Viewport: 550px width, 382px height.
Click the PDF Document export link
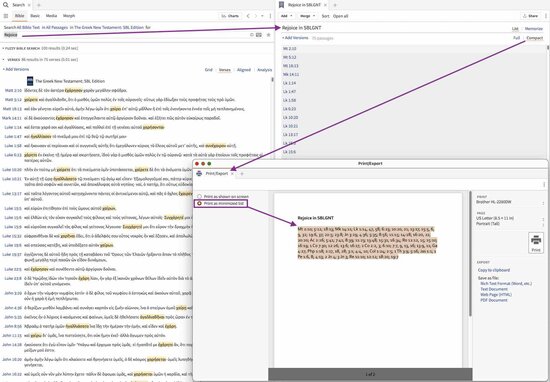pos(494,300)
